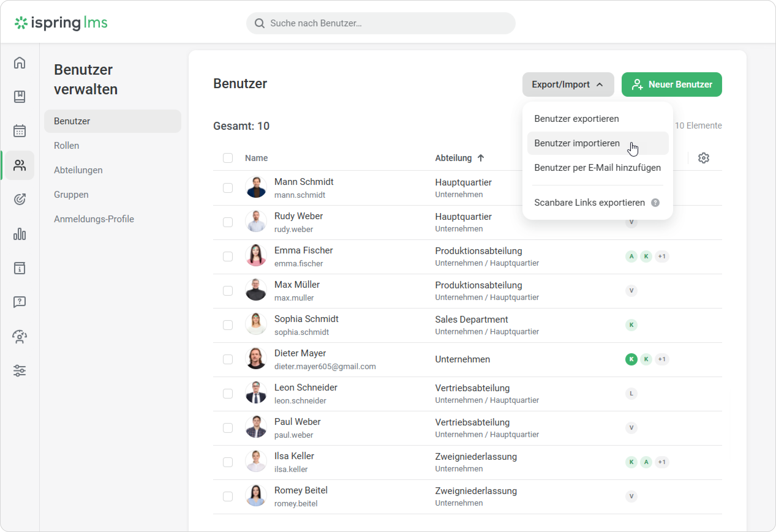Viewport: 776px width, 532px height.
Task: Open the calendar icon in sidebar
Action: coord(19,131)
